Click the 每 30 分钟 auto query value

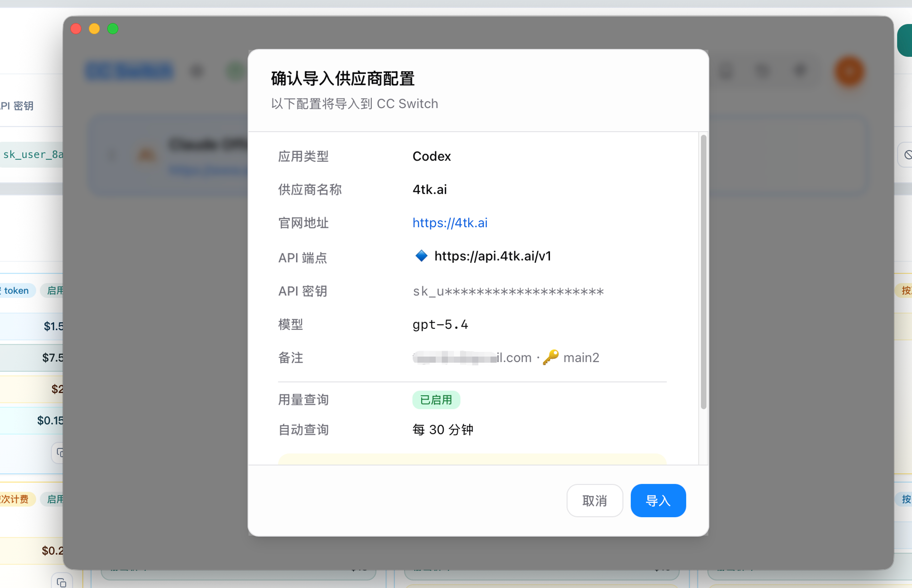tap(442, 430)
